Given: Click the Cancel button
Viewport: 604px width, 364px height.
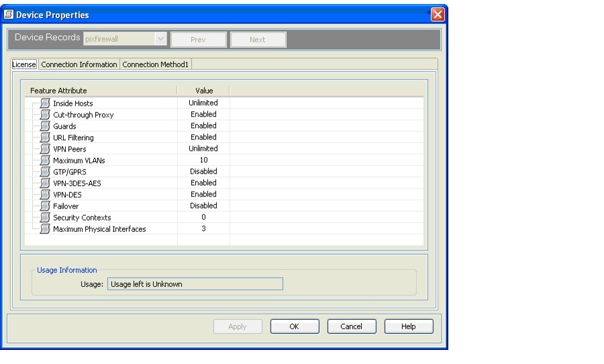Looking at the screenshot, I should pyautogui.click(x=352, y=326).
